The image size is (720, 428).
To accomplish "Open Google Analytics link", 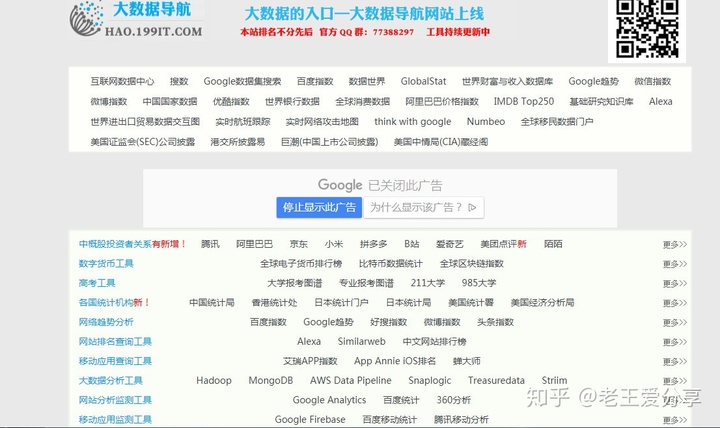I will point(329,400).
